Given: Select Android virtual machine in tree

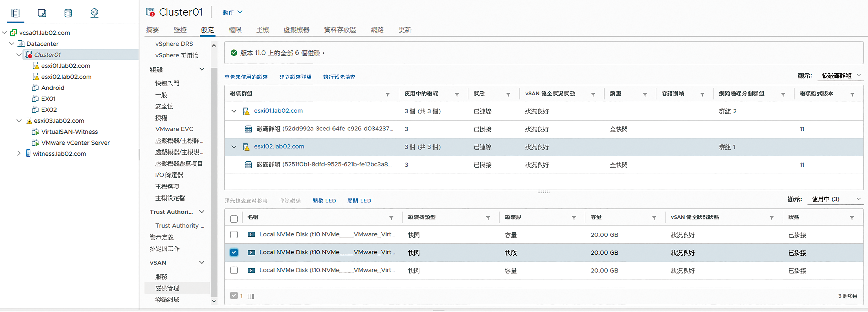Looking at the screenshot, I should (x=53, y=88).
